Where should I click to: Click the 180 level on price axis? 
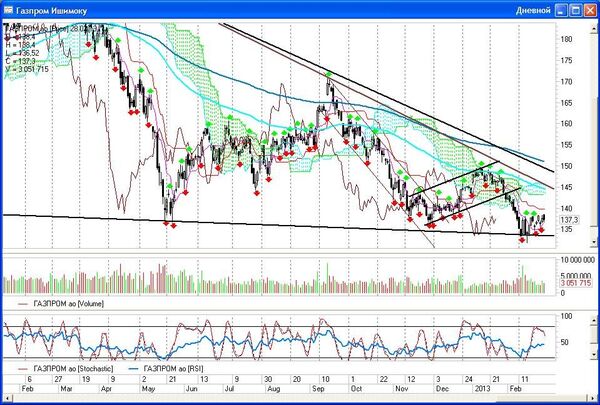(x=566, y=39)
